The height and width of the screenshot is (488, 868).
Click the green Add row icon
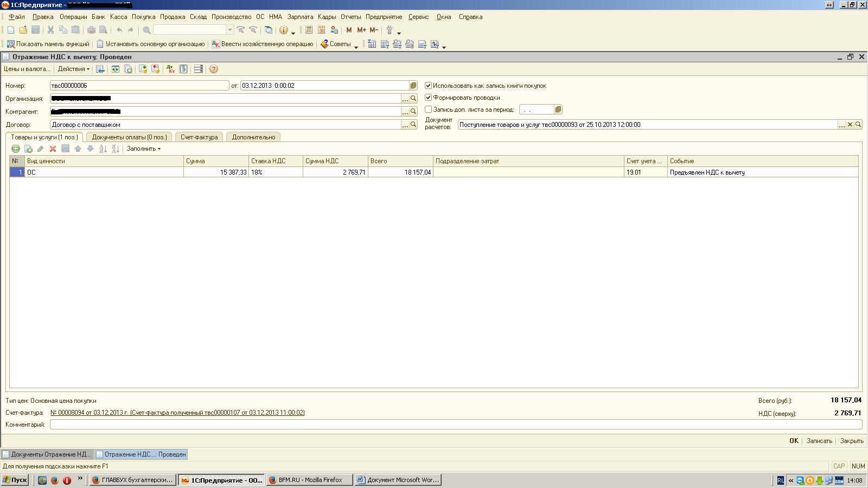click(x=16, y=149)
